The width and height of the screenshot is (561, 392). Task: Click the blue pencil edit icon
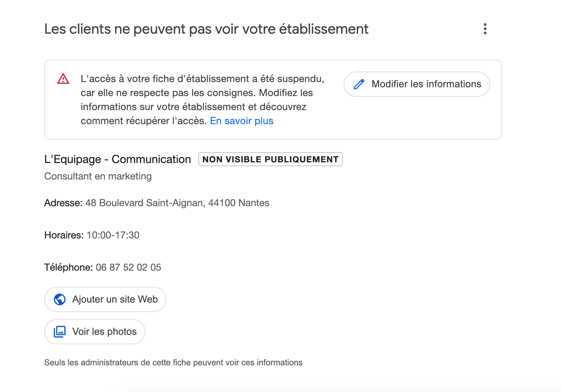(359, 84)
